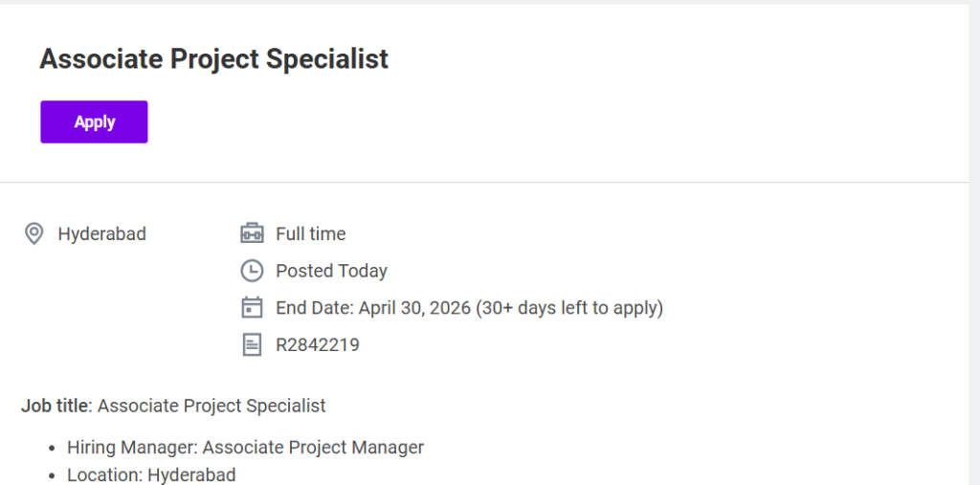980x485 pixels.
Task: Click the Posted Today text
Action: (x=331, y=271)
